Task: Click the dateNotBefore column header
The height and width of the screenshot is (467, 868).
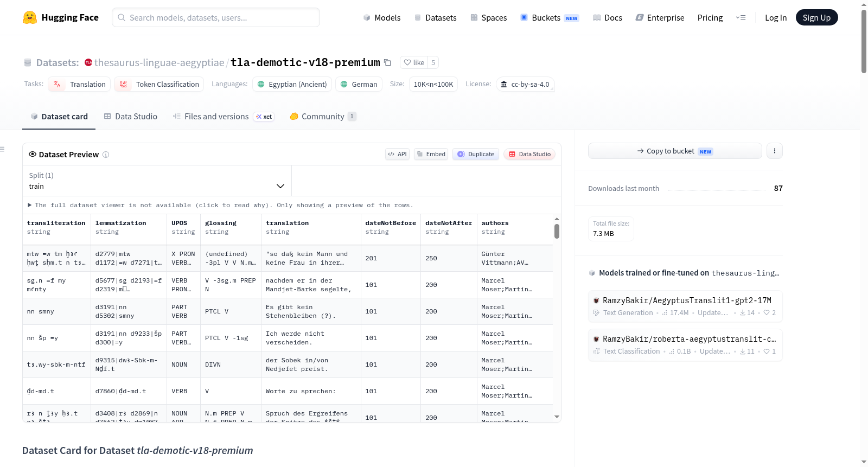Action: tap(391, 227)
